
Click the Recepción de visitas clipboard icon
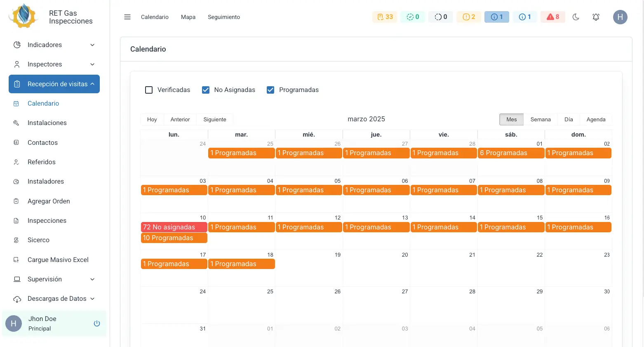pyautogui.click(x=17, y=84)
